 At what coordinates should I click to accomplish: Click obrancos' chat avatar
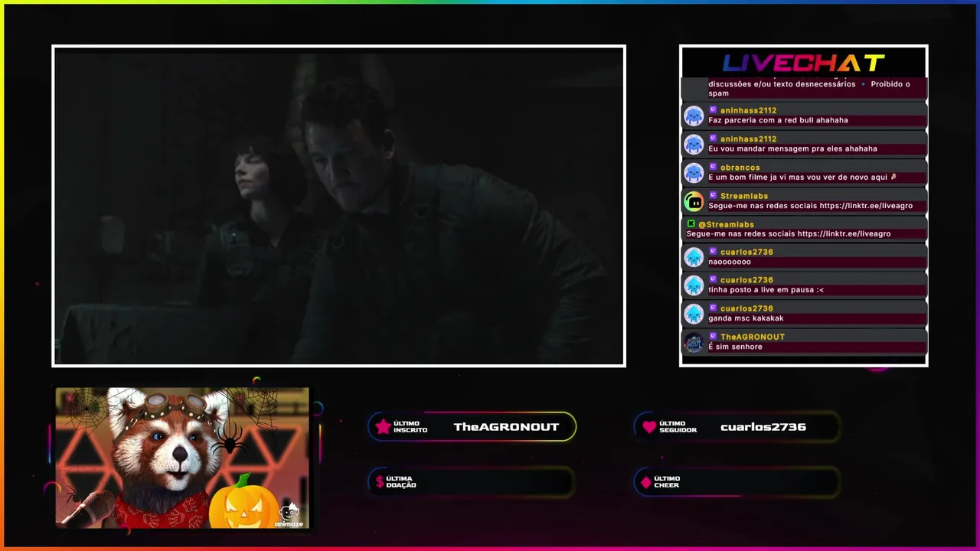694,172
